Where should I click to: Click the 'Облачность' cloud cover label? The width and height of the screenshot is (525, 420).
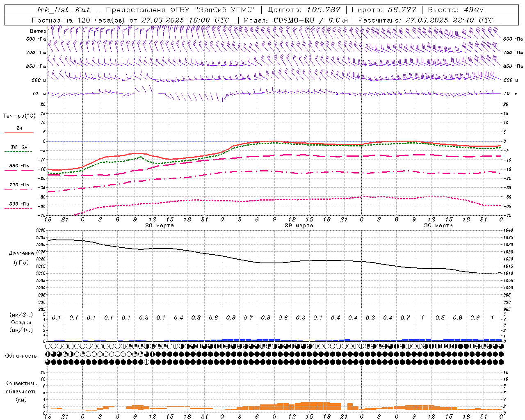click(x=21, y=356)
